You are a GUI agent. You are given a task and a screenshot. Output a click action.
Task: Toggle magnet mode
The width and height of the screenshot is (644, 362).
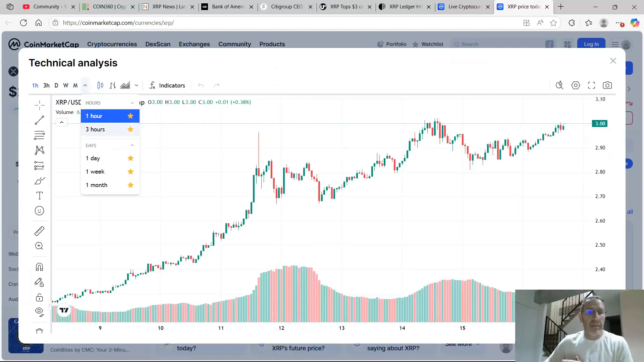point(39,267)
